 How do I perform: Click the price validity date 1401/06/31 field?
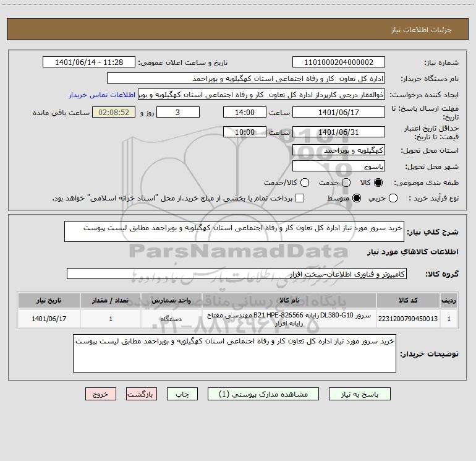339,132
